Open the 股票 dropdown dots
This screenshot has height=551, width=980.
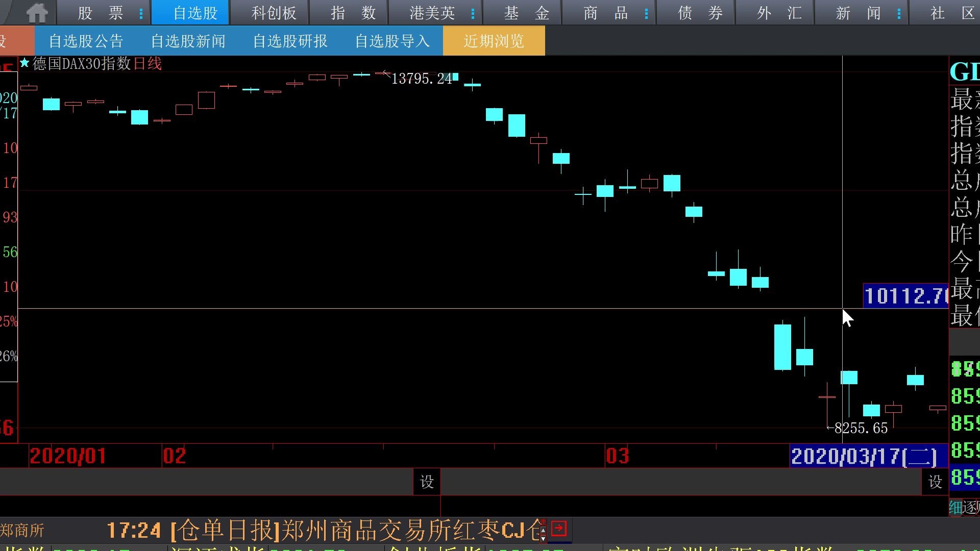[141, 14]
